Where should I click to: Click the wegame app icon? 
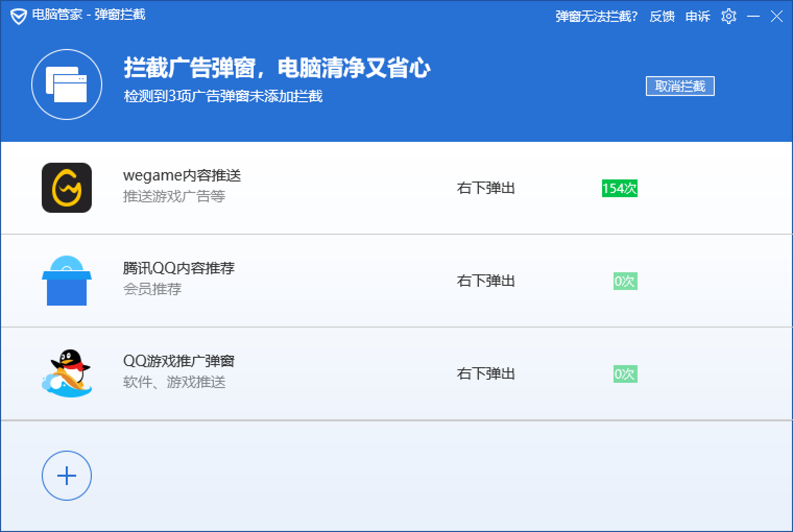click(67, 188)
